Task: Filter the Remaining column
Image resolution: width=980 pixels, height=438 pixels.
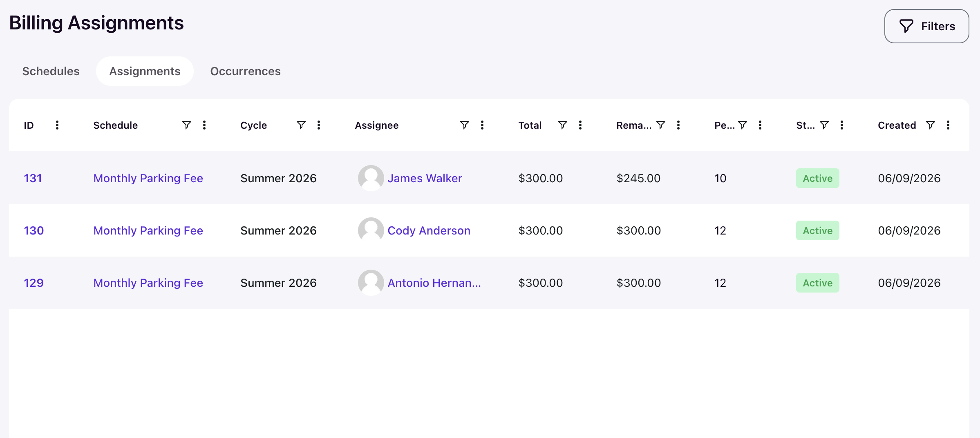Action: pos(660,125)
